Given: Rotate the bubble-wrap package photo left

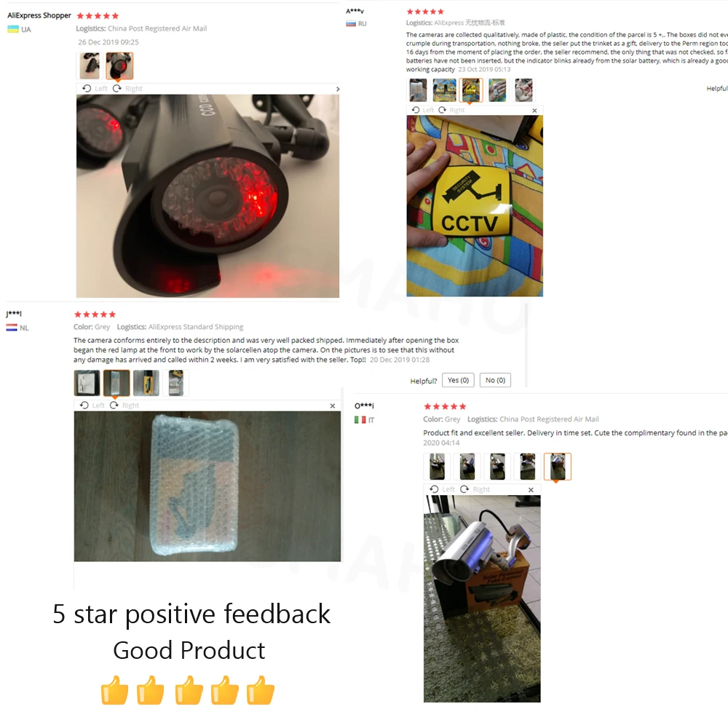Looking at the screenshot, I should coord(92,405).
